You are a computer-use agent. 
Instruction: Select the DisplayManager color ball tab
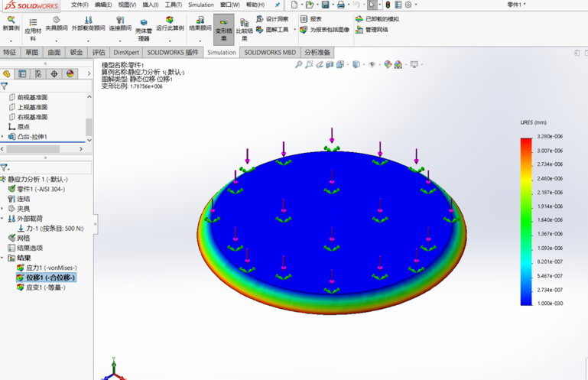click(70, 74)
